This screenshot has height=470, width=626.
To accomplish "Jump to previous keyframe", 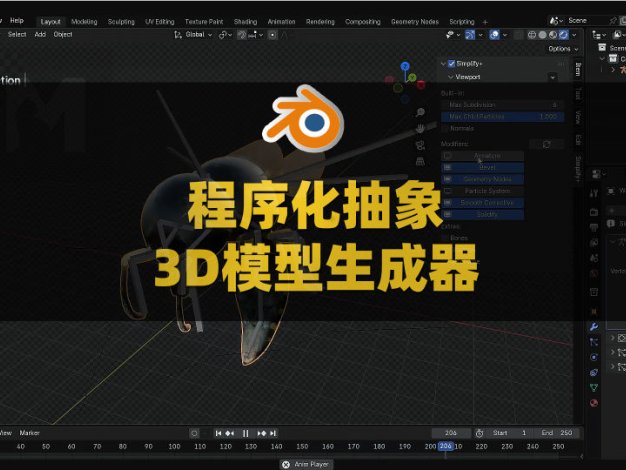I will click(x=230, y=433).
